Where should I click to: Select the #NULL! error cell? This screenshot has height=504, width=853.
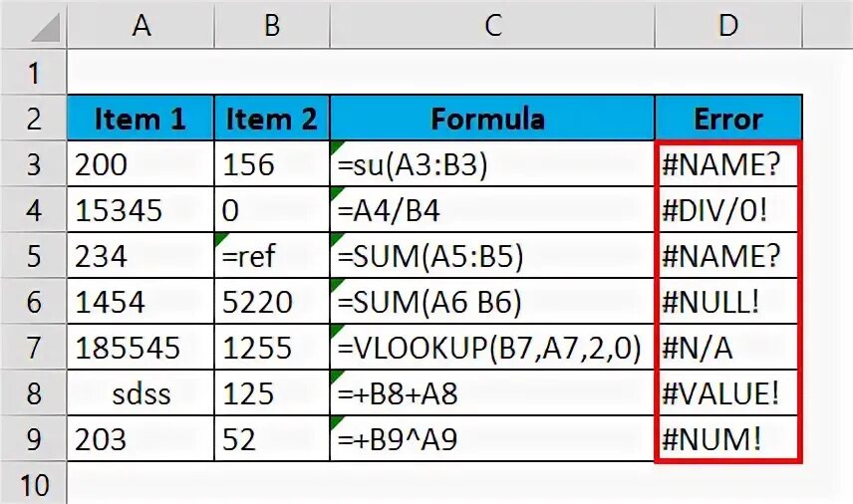(x=728, y=302)
